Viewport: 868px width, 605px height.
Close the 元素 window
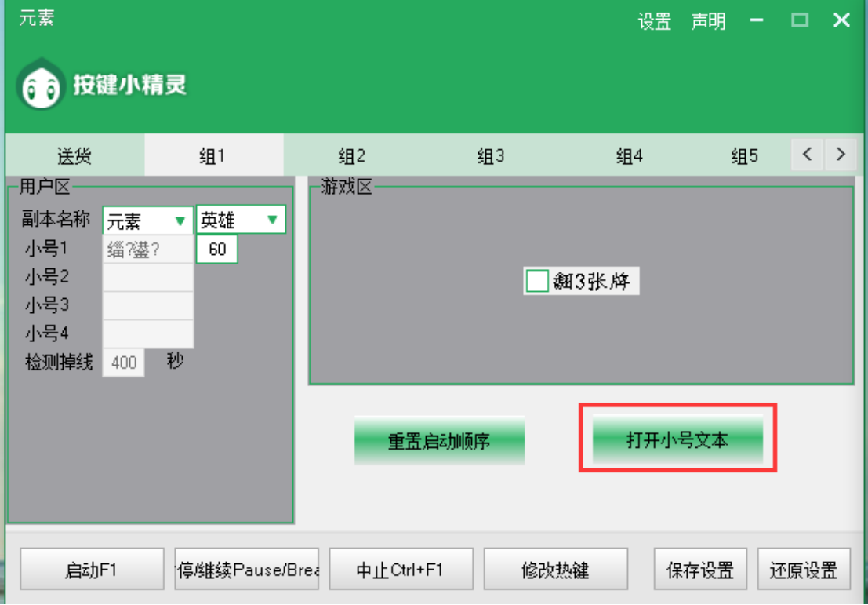click(x=841, y=21)
